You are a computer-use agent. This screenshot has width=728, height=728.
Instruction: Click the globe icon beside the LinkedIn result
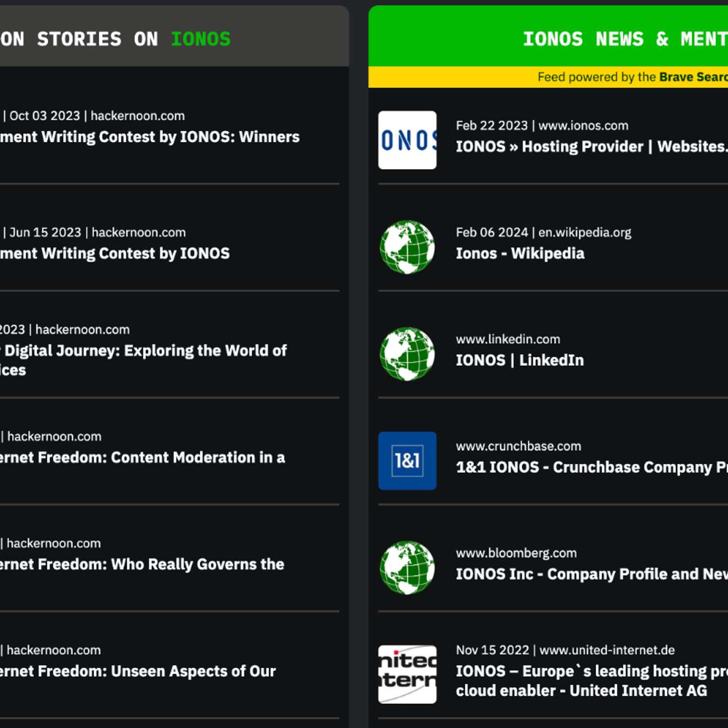407,353
